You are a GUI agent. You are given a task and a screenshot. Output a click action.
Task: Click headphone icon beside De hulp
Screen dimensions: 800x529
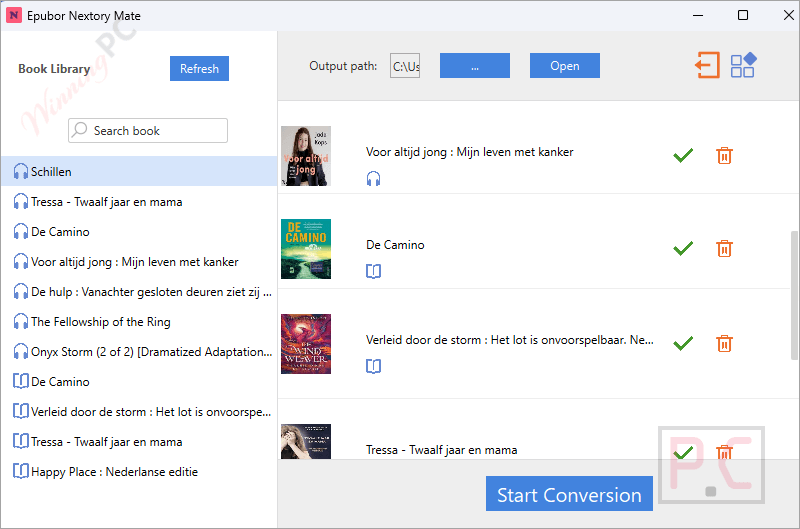click(x=21, y=291)
